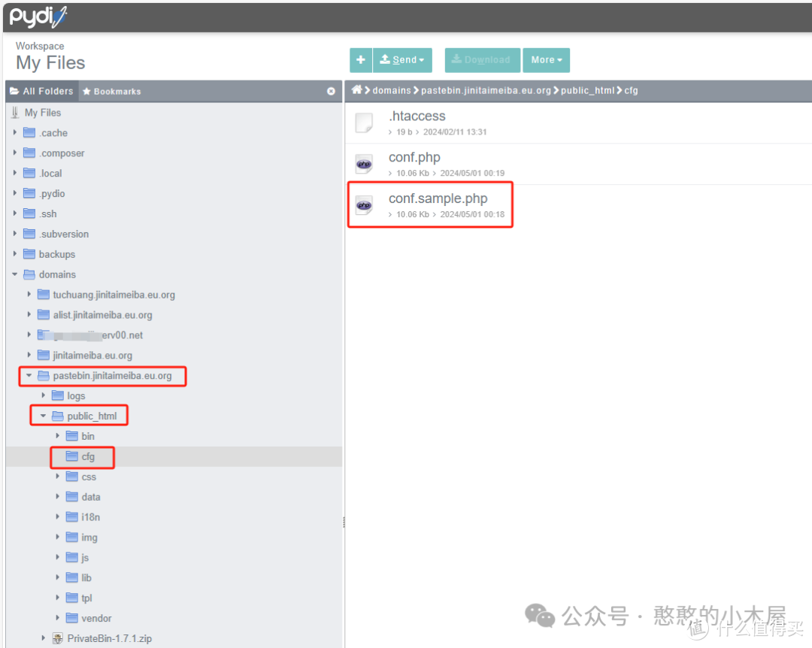The height and width of the screenshot is (648, 812).
Task: Click the home icon in breadcrumb
Action: pos(356,90)
